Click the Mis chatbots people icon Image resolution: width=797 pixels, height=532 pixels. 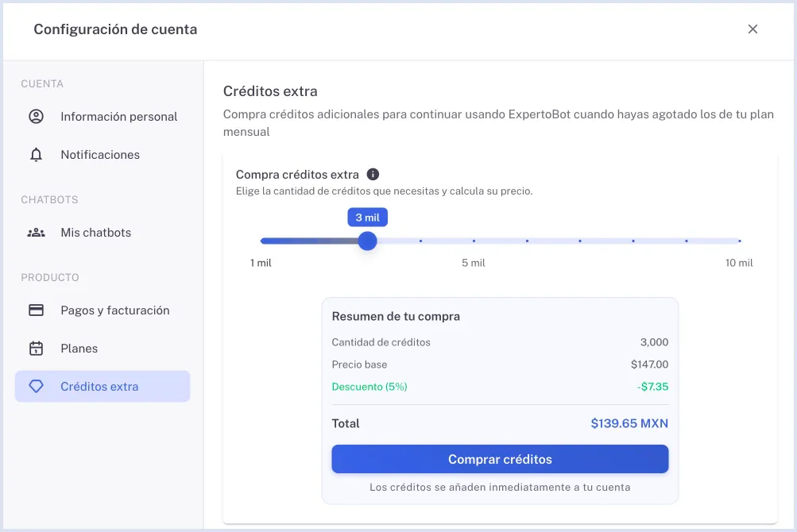pyautogui.click(x=37, y=232)
